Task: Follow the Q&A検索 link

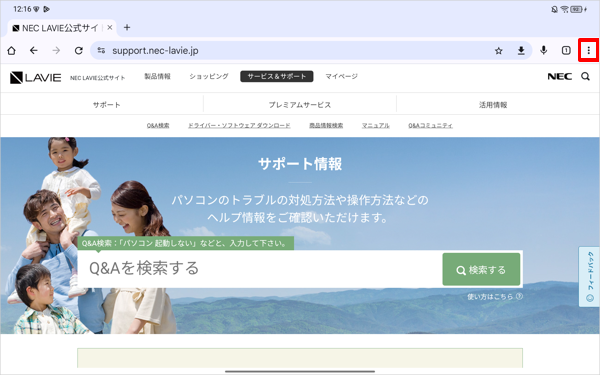Action: pyautogui.click(x=158, y=126)
